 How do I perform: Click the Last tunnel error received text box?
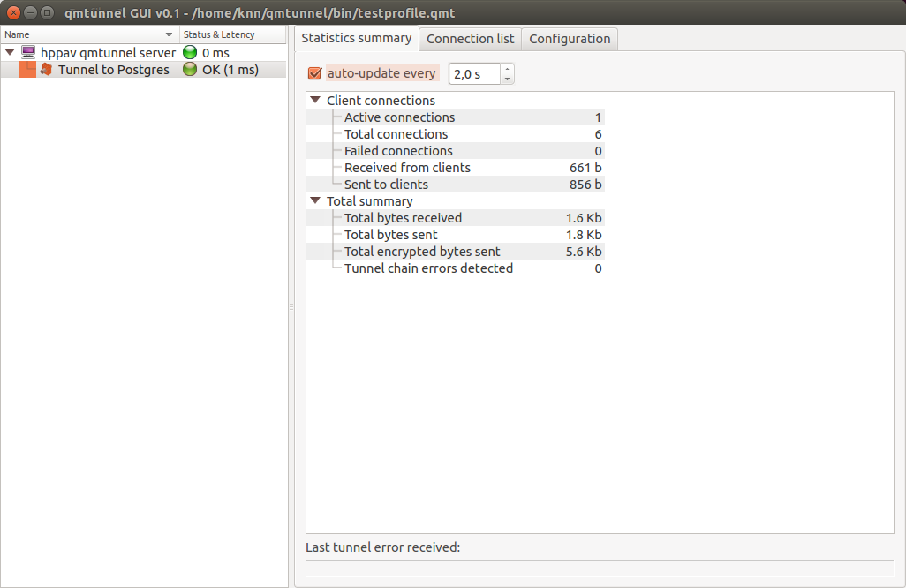click(600, 568)
